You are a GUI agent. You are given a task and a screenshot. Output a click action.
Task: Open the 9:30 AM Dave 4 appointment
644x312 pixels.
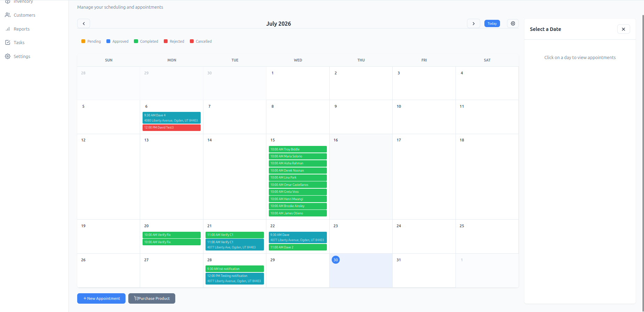click(x=171, y=118)
